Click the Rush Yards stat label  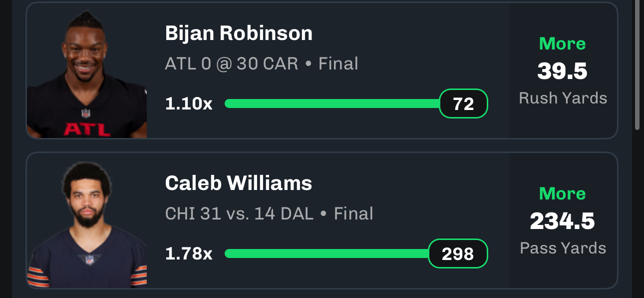click(563, 97)
